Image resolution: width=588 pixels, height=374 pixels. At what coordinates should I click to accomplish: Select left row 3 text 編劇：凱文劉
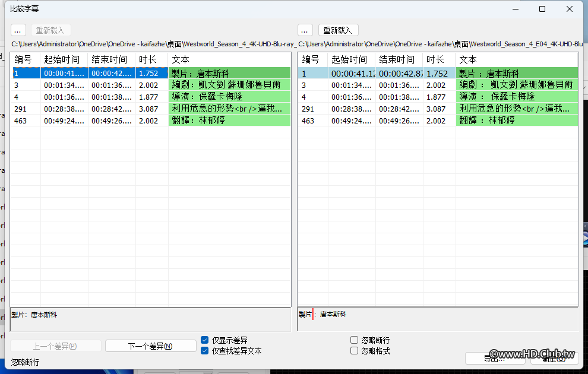click(x=229, y=85)
